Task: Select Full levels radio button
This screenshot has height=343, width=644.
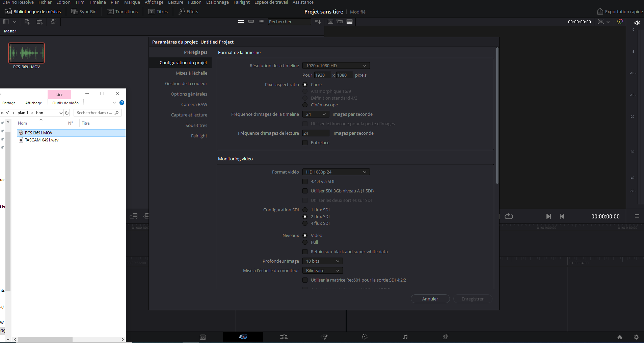Action: (x=305, y=242)
